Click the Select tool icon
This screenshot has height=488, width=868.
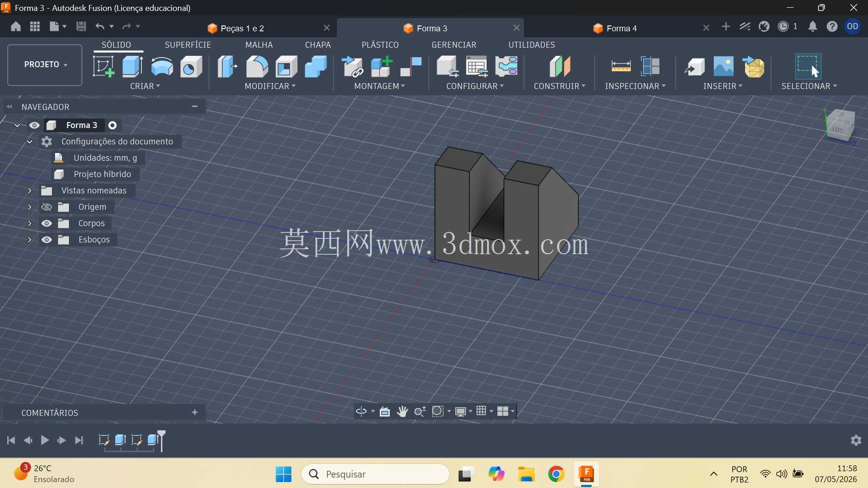coord(808,66)
